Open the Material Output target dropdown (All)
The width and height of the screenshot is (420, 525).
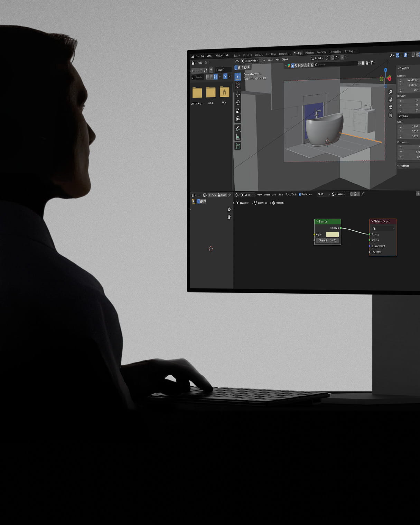[x=383, y=229]
